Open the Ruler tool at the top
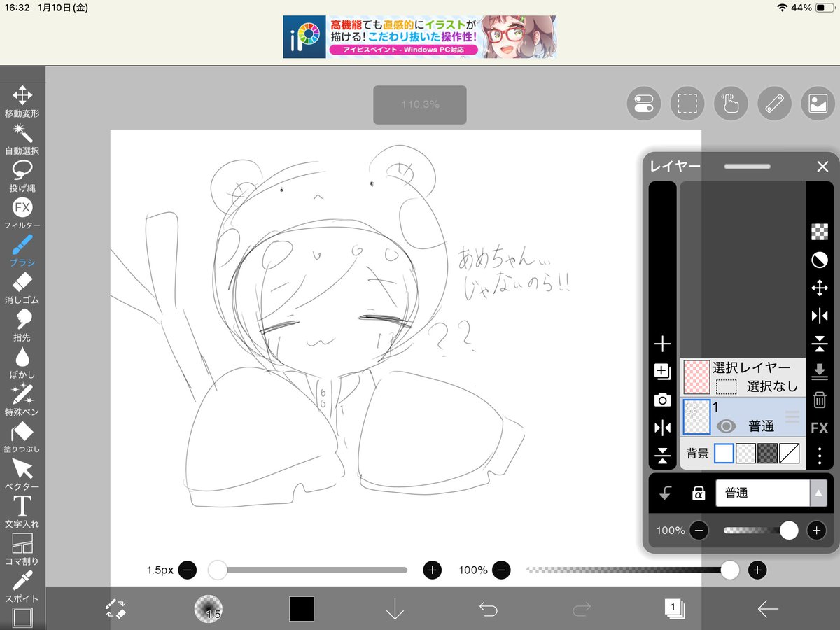The height and width of the screenshot is (630, 840). coord(774,103)
